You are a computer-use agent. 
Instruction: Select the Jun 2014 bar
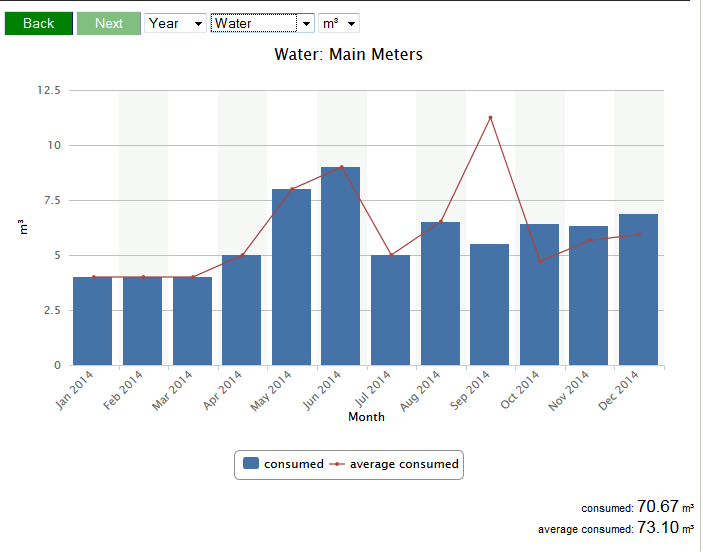340,266
